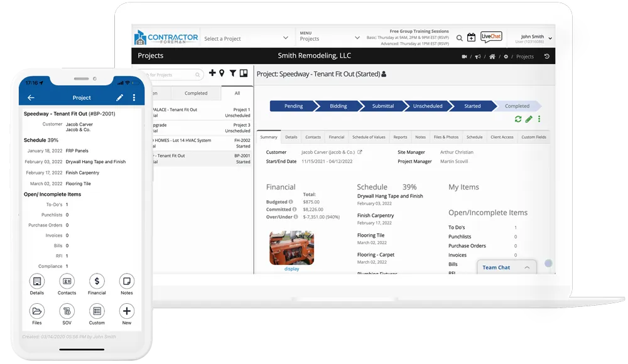Click the Jacob Carver (Jacob & Co.) customer name

(328, 152)
